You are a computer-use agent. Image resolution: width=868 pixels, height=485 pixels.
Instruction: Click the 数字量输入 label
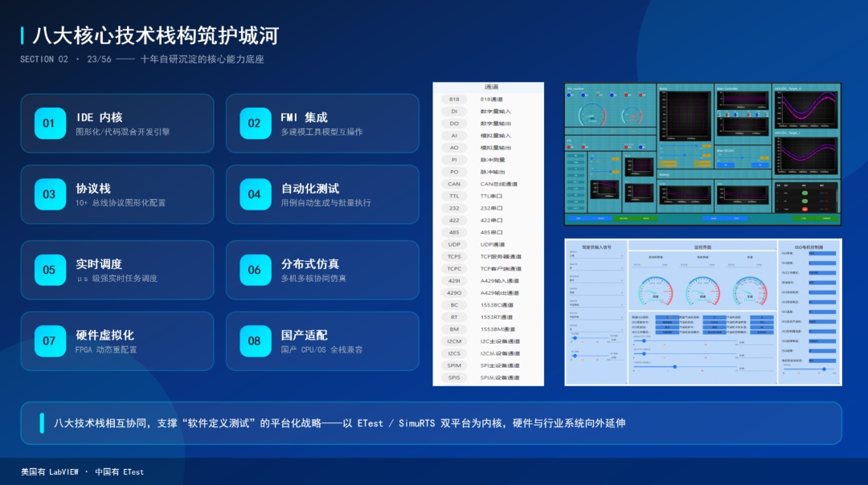pos(495,112)
